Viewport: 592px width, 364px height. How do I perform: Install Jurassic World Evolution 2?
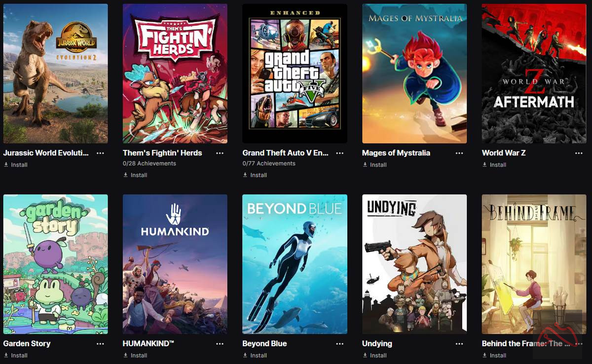point(16,165)
